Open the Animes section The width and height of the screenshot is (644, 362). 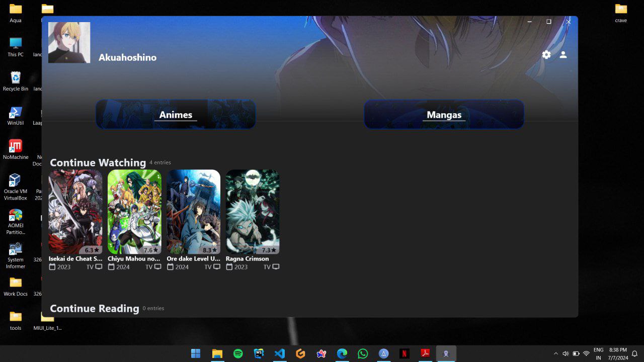click(176, 114)
